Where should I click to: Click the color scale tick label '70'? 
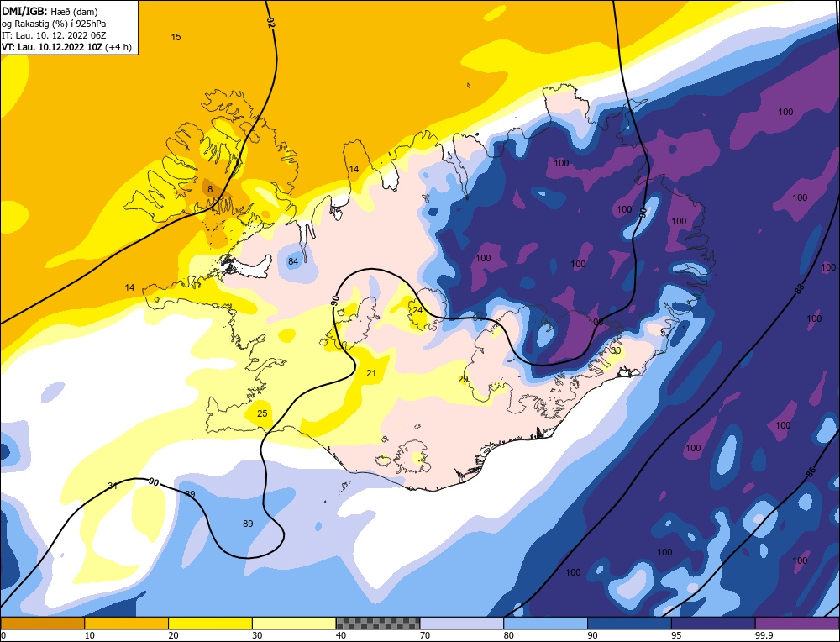point(424,635)
